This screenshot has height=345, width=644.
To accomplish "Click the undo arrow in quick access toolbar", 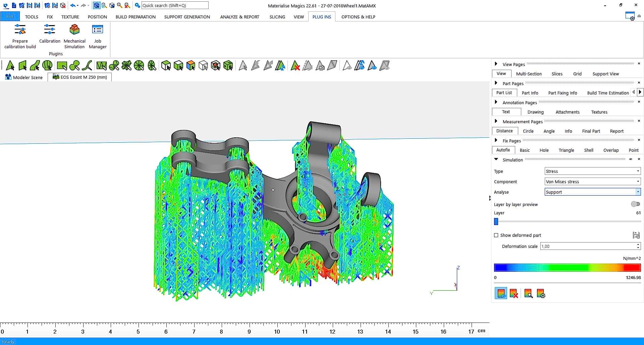I will click(72, 5).
